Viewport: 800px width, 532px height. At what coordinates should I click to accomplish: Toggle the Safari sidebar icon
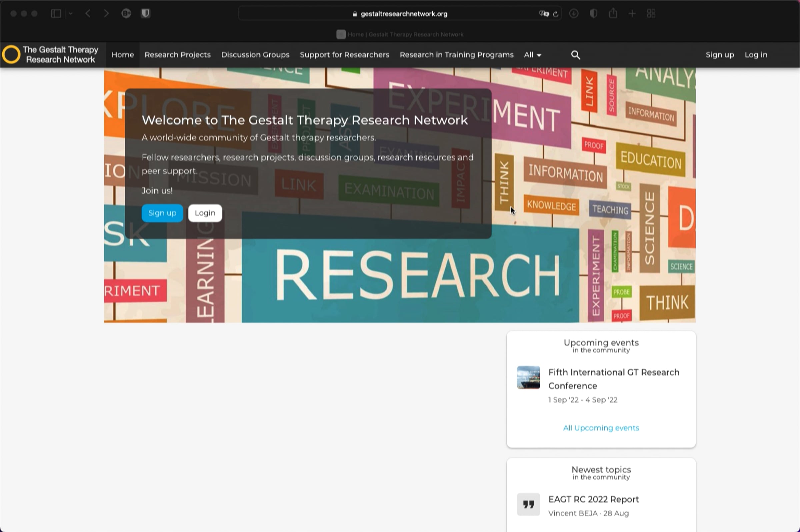coord(56,14)
